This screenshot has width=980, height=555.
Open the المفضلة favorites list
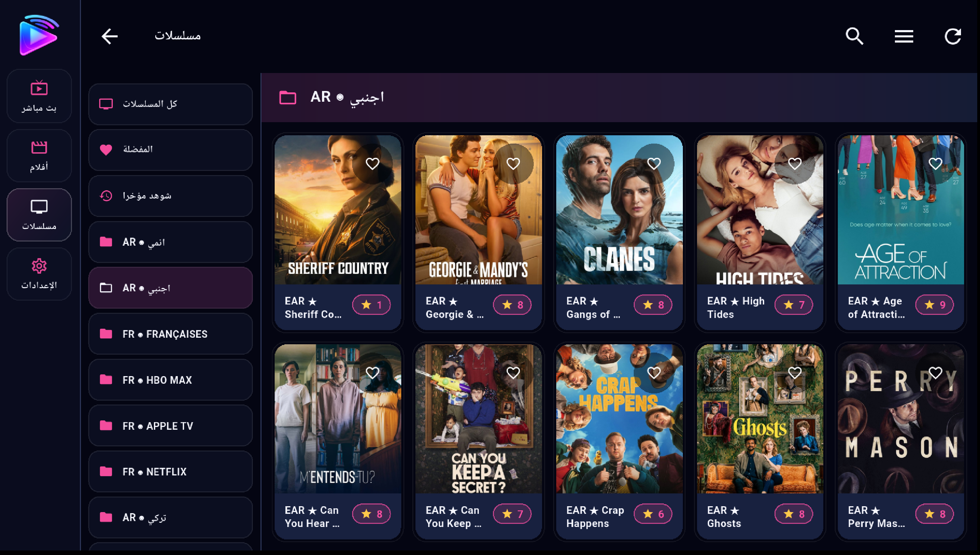[170, 149]
